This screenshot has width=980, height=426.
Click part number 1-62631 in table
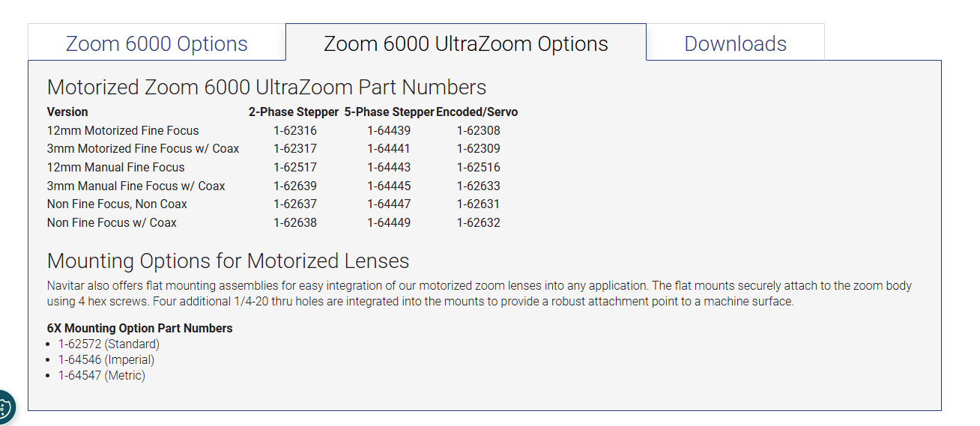(x=479, y=204)
